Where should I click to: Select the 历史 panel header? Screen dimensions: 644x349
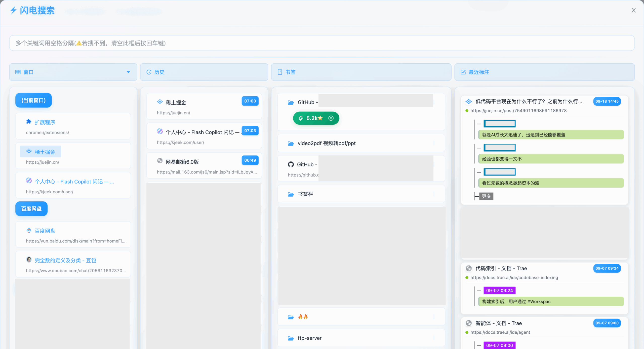159,72
